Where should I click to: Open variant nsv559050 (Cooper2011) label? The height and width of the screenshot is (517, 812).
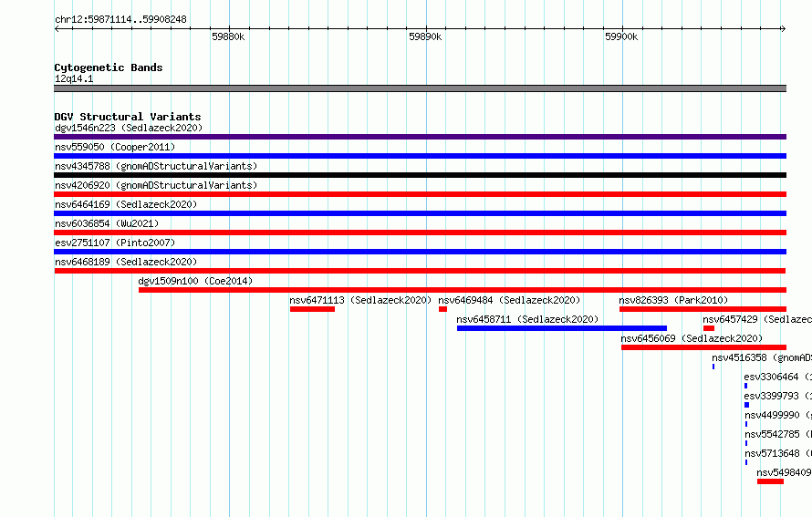115,147
